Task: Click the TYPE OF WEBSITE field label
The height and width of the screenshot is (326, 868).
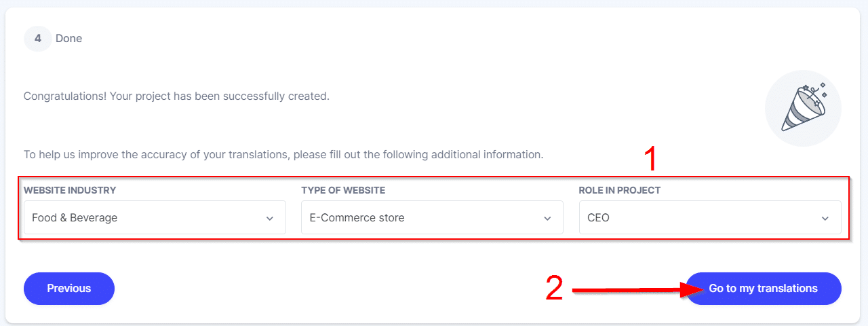Action: click(x=343, y=190)
